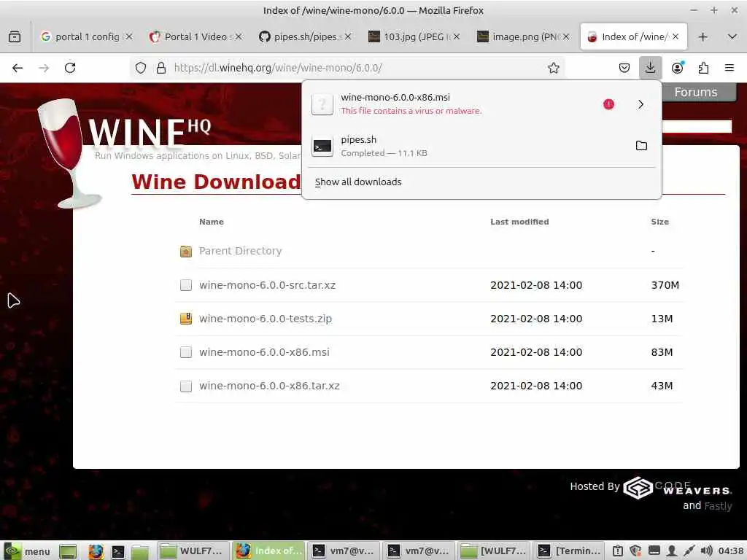
Task: Open the Linux Mint menu button
Action: [x=26, y=551]
